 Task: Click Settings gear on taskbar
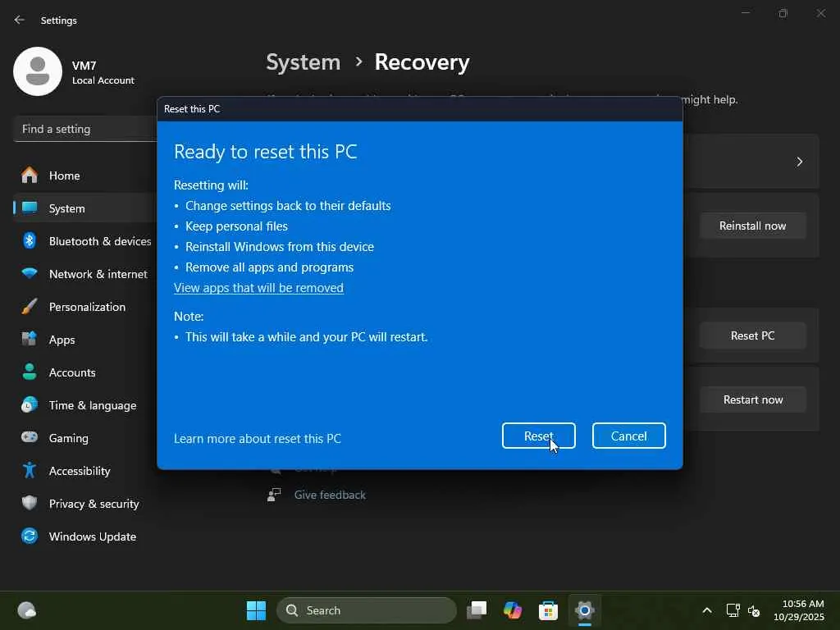click(584, 610)
